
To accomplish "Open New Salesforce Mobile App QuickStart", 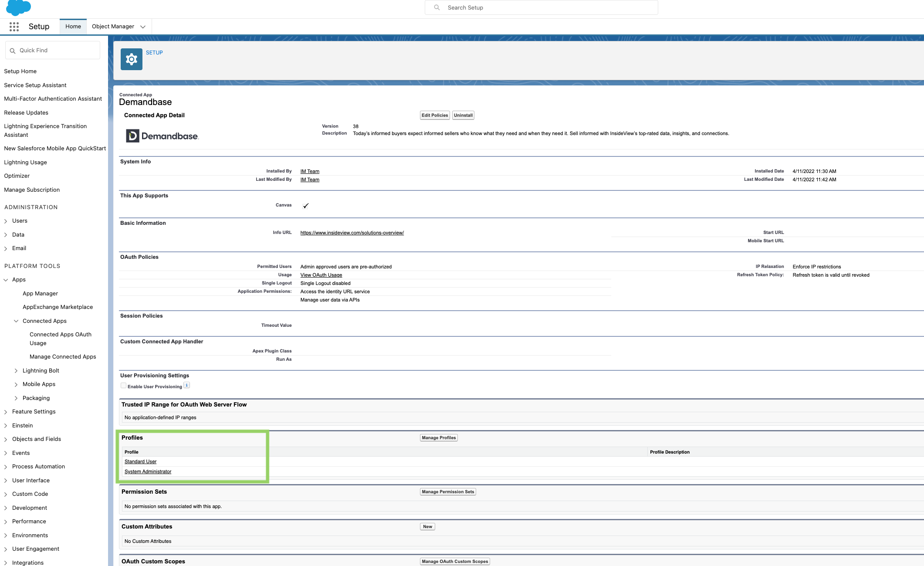I will pyautogui.click(x=55, y=149).
